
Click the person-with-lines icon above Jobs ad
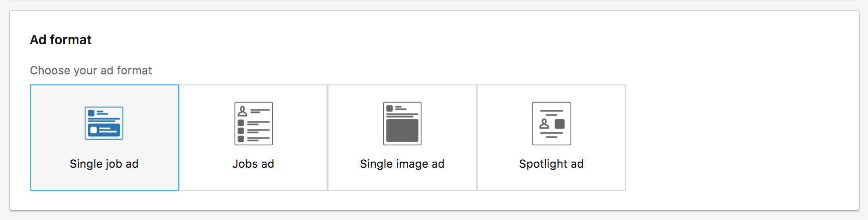coord(254,124)
